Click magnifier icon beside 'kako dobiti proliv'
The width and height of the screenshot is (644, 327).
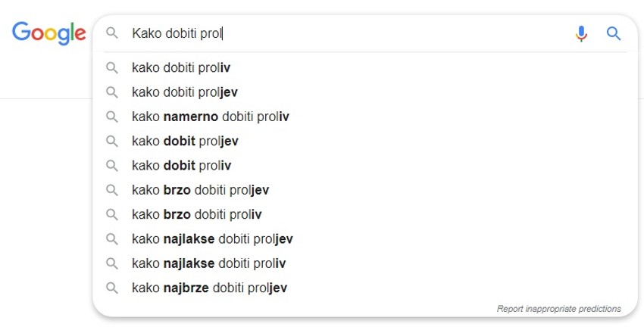point(112,68)
